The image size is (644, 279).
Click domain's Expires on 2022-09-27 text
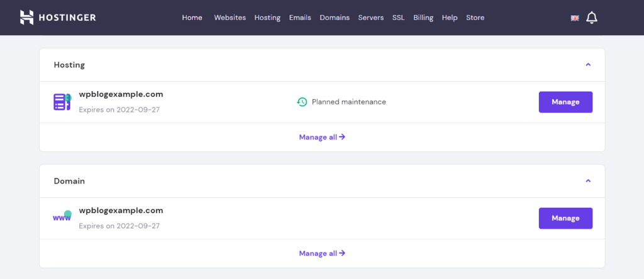pos(119,226)
